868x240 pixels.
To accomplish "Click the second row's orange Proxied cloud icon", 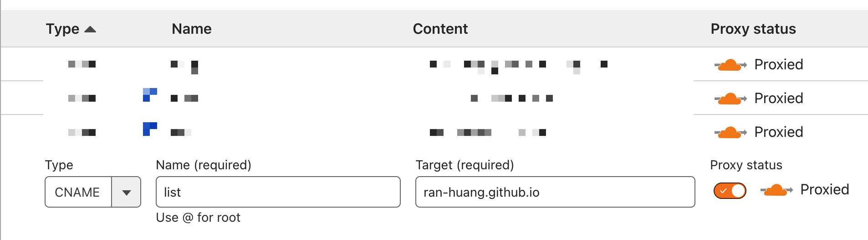I will click(730, 99).
